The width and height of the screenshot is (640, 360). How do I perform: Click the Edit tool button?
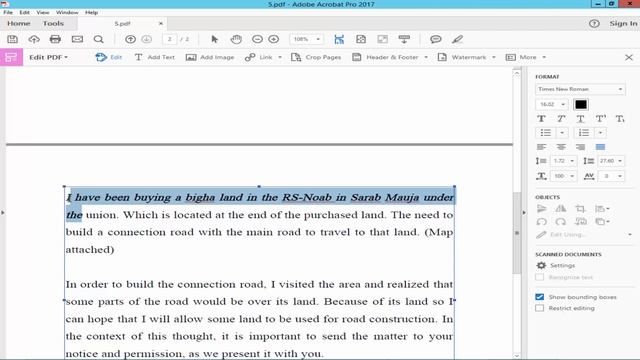[x=109, y=57]
